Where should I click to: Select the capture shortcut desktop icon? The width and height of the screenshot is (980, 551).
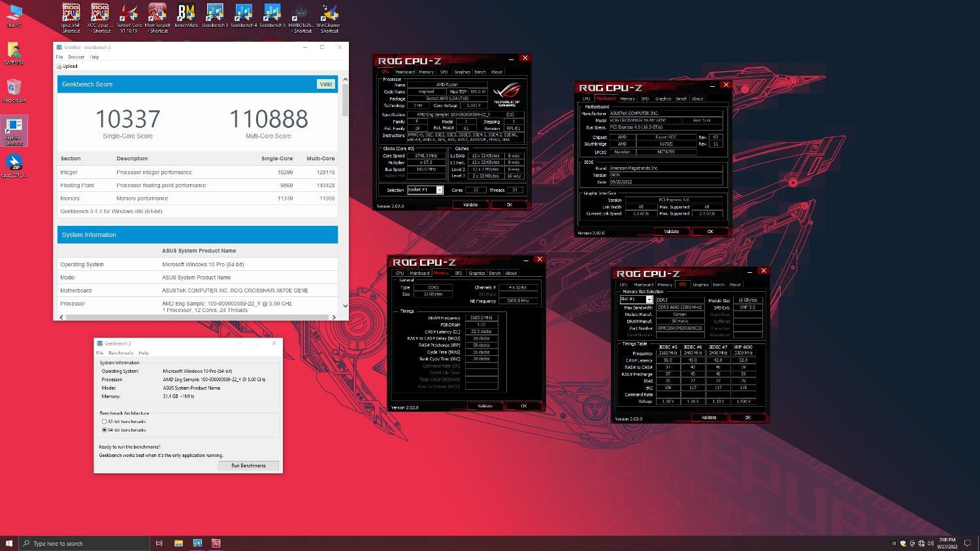click(14, 131)
